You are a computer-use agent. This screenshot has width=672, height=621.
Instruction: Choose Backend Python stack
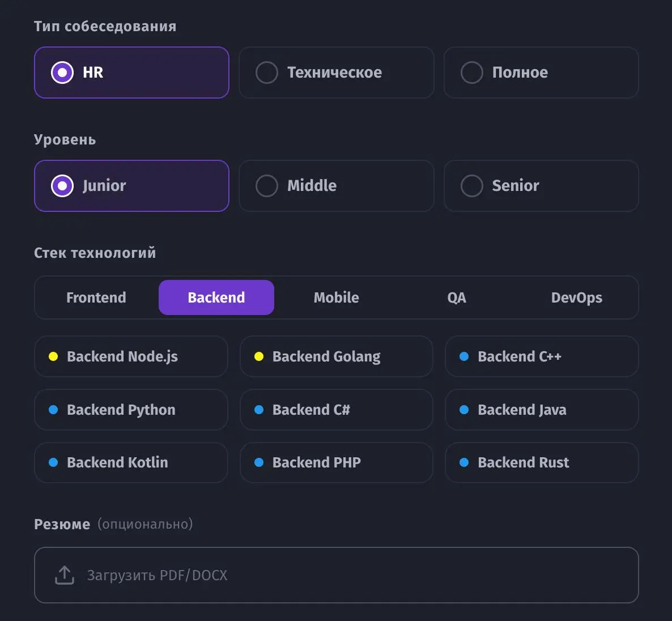pyautogui.click(x=131, y=410)
